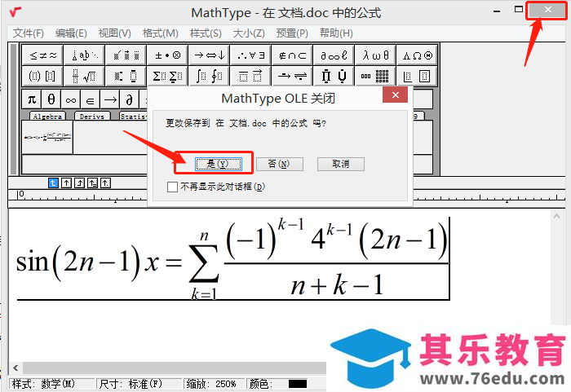Click the saved formula thumbnail in Algebra bar

point(47,137)
